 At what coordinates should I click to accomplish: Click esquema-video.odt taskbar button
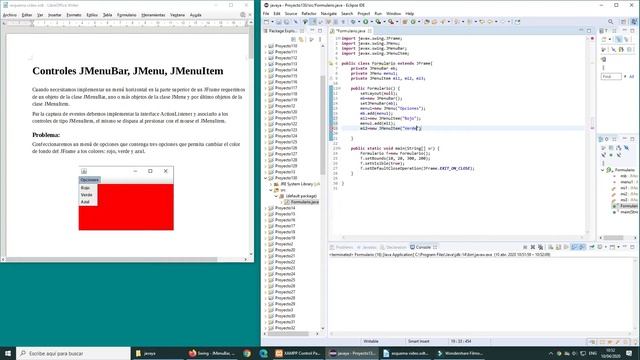[x=405, y=353]
